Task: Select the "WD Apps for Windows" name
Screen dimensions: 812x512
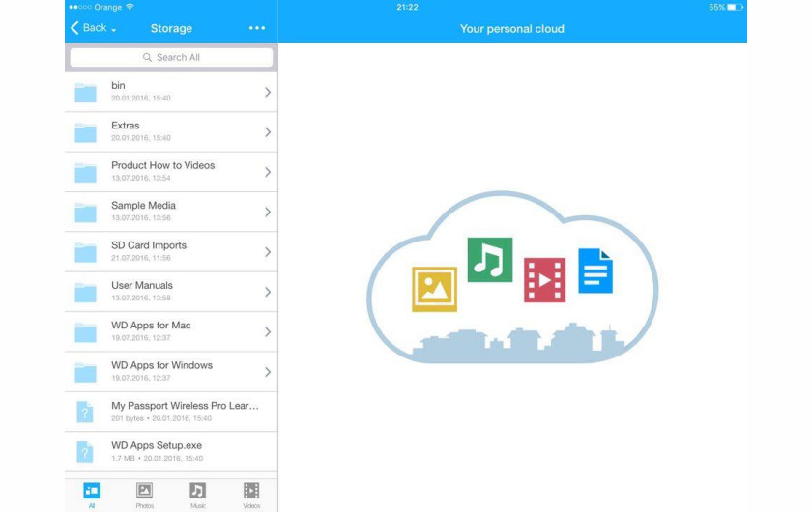Action: (161, 365)
